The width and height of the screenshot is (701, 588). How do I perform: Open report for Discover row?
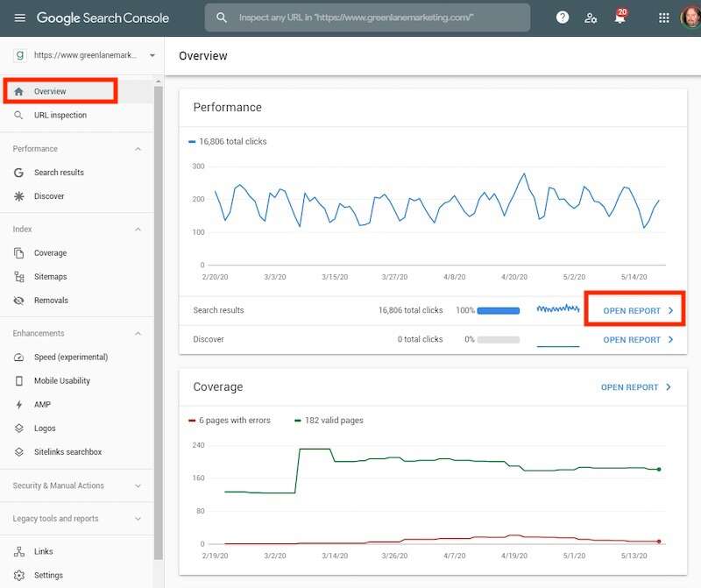[638, 340]
